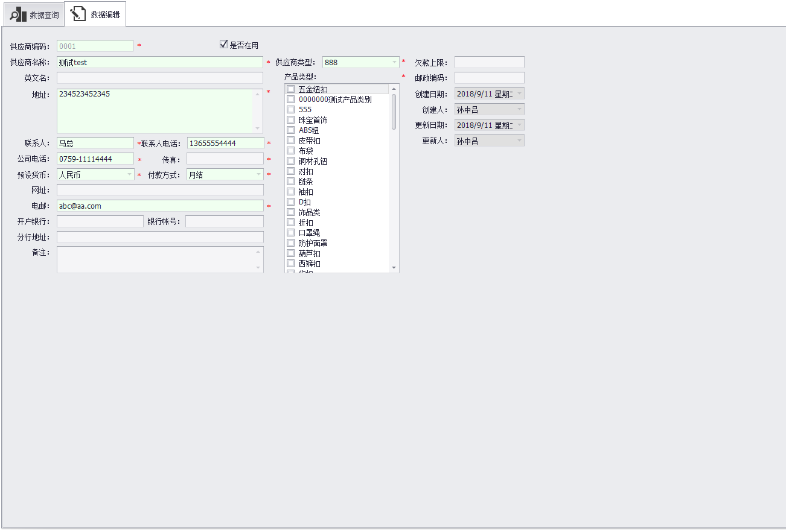Uncheck the 是否在用 checkbox
This screenshot has width=786, height=532.
pos(224,43)
